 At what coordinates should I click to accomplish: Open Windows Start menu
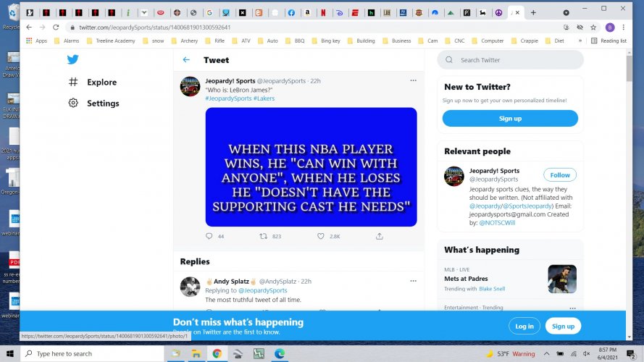[x=10, y=353]
